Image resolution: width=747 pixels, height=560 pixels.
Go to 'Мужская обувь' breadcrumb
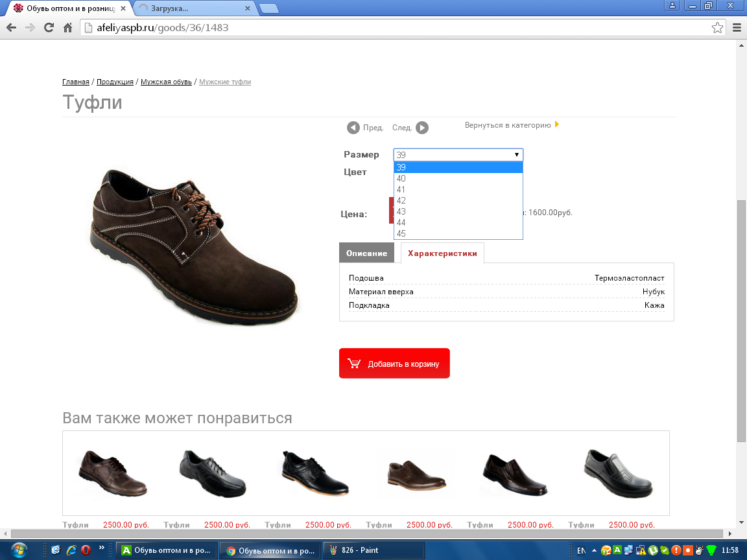click(166, 82)
